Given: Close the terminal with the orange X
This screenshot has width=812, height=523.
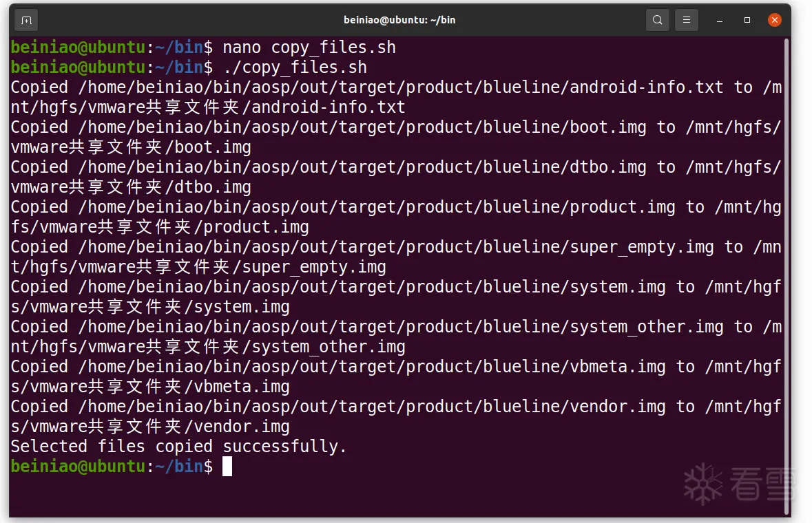Looking at the screenshot, I should tap(775, 20).
